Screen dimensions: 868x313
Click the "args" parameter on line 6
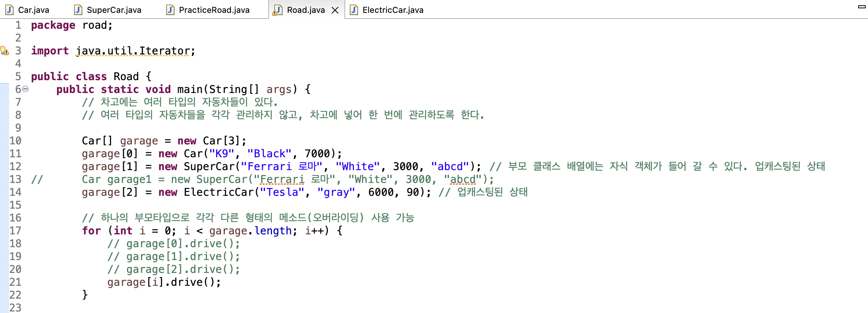click(x=279, y=90)
